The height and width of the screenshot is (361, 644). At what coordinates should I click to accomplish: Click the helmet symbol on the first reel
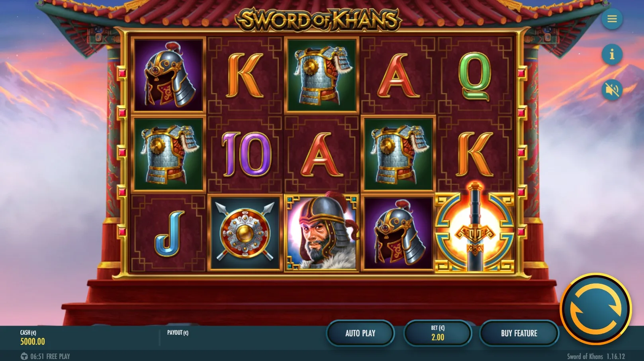pyautogui.click(x=168, y=75)
